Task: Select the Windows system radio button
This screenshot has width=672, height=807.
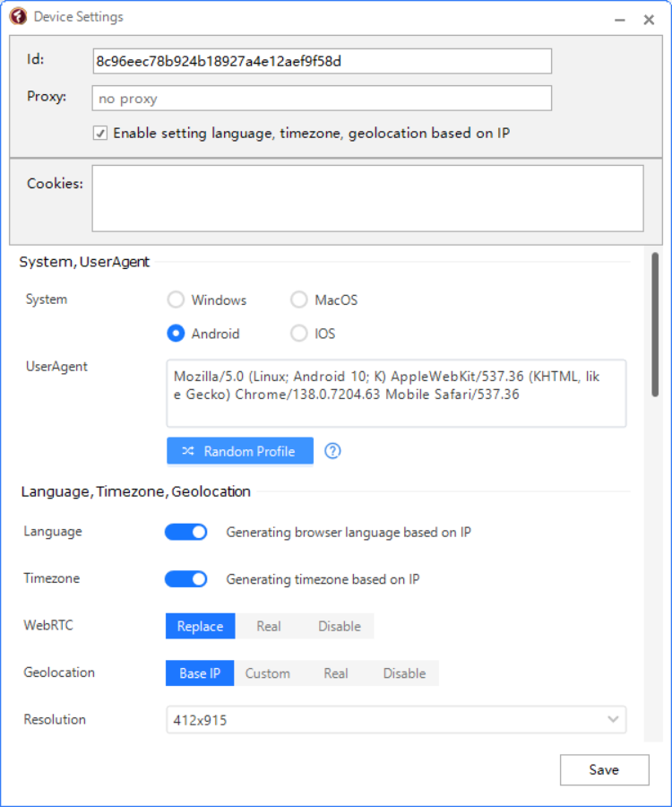Action: [x=177, y=300]
